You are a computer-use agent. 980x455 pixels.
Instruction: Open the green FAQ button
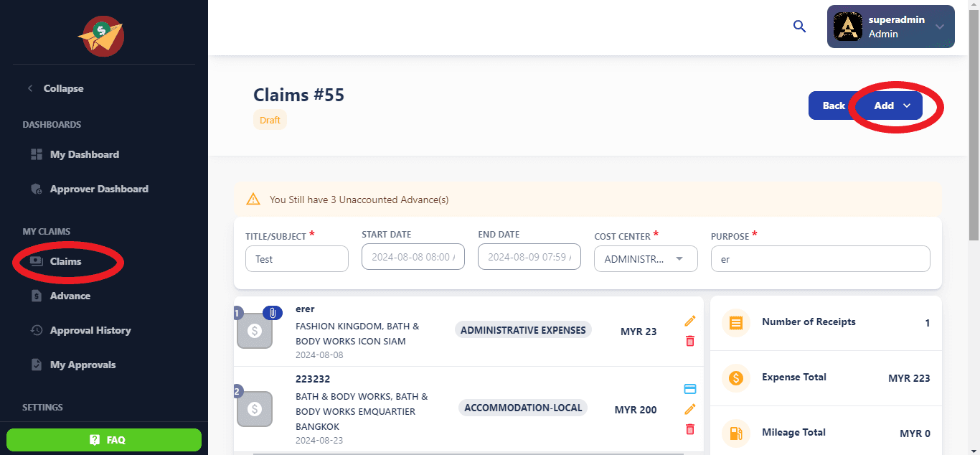tap(104, 440)
